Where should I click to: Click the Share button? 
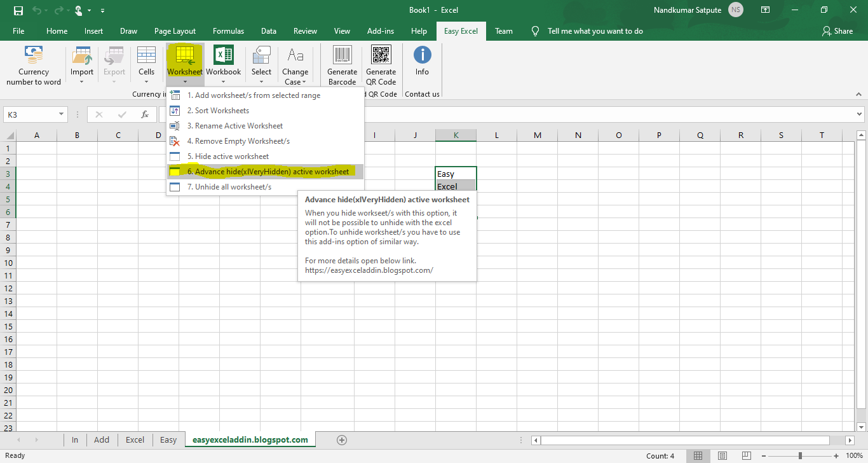pos(837,31)
